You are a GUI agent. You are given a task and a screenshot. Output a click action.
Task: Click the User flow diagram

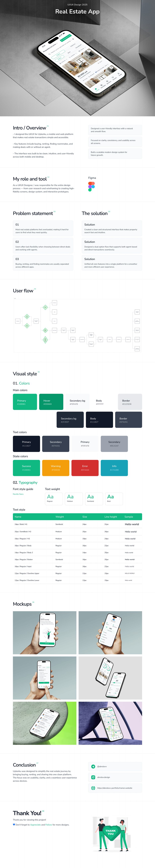tap(78, 325)
